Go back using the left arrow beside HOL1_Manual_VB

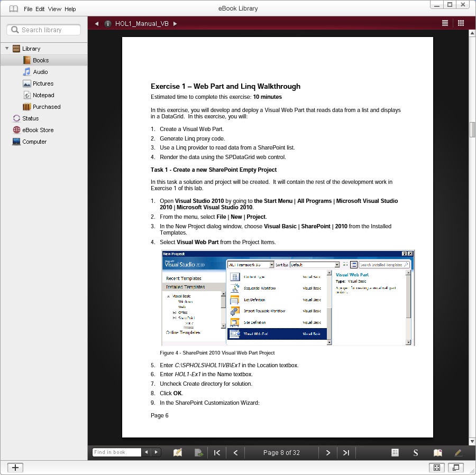click(97, 24)
